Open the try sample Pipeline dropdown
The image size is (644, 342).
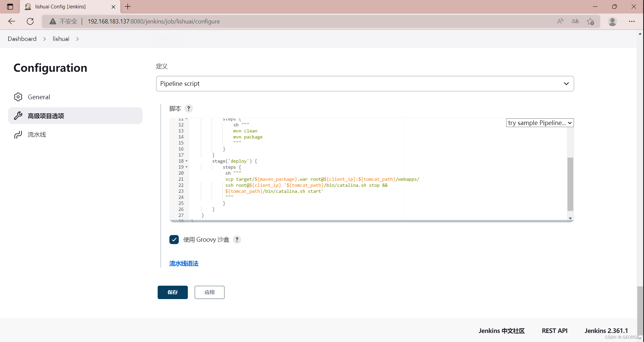tap(540, 123)
